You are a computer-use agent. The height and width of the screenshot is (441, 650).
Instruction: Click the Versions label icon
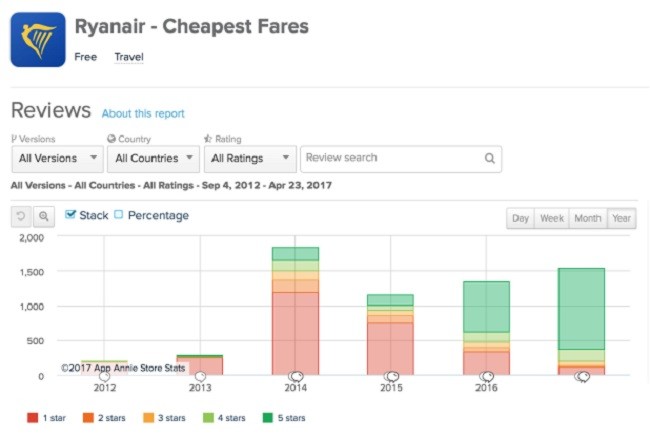coord(14,139)
